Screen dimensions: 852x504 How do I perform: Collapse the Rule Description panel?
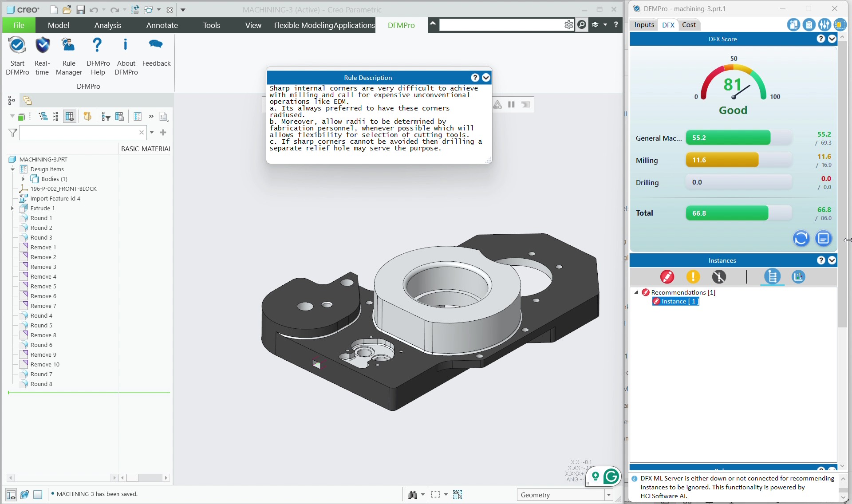486,78
